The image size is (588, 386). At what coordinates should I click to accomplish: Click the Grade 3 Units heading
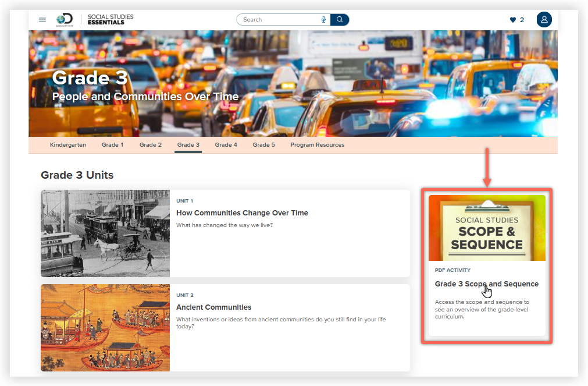pos(77,175)
